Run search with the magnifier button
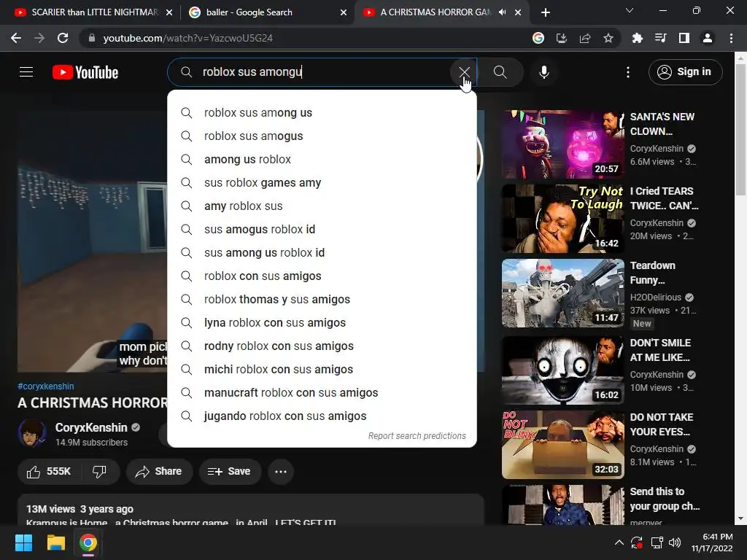The height and width of the screenshot is (560, 747). coord(500,72)
